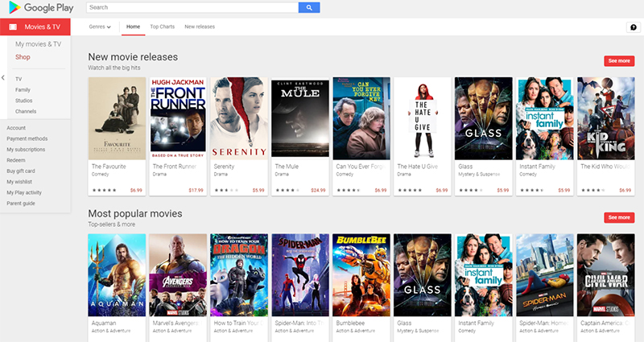This screenshot has height=342, width=644.
Task: Open My subscriptions
Action: tap(26, 150)
